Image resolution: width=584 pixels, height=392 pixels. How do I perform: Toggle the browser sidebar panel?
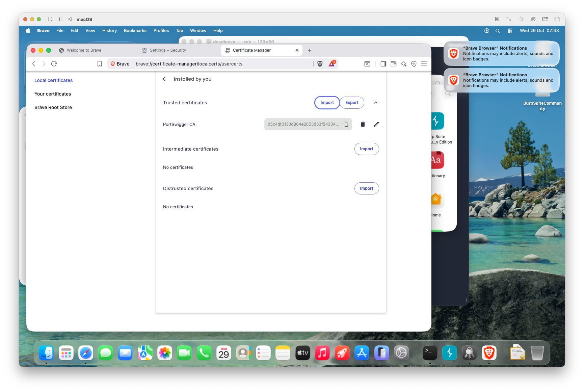383,64
